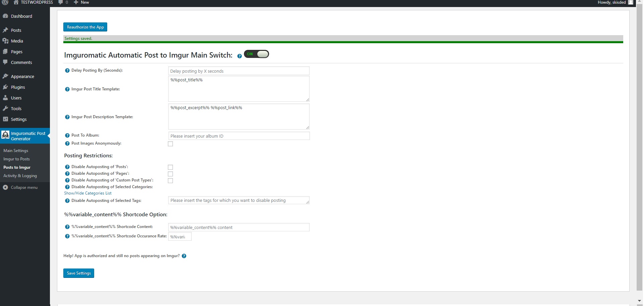The width and height of the screenshot is (644, 306).
Task: Open help icon for Post Images Anonymously
Action: pyautogui.click(x=67, y=144)
